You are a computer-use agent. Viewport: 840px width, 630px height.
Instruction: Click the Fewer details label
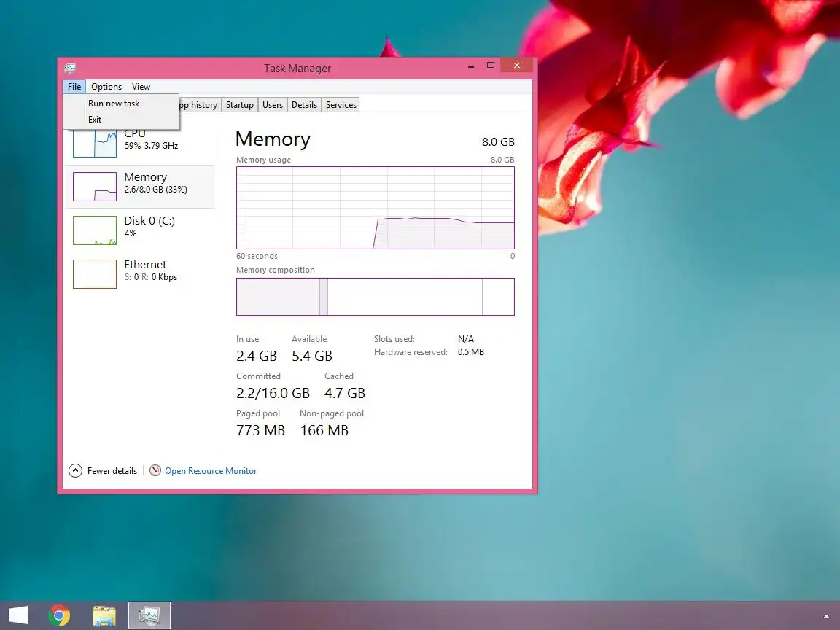coord(112,471)
